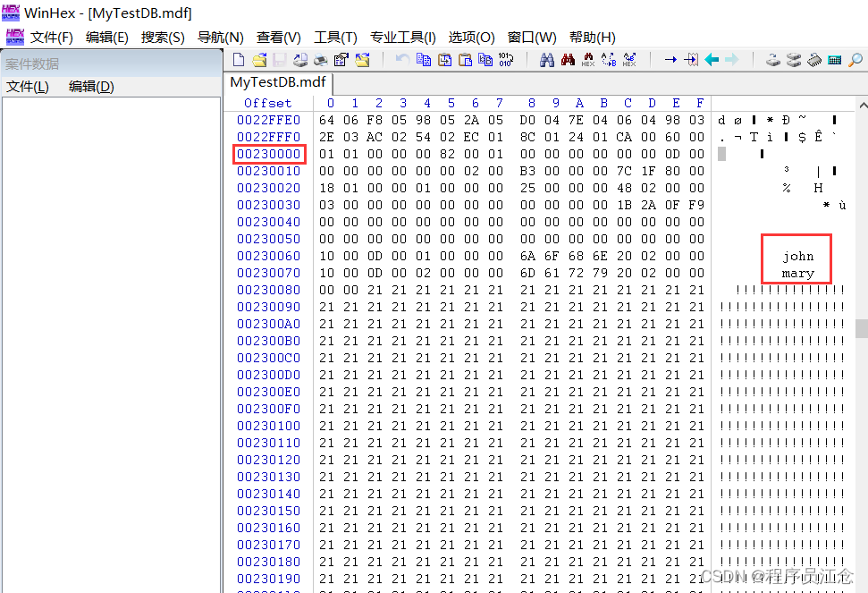Viewport: 868px width, 593px height.
Task: Click hex byte 6A in row 00230060
Action: (527, 256)
